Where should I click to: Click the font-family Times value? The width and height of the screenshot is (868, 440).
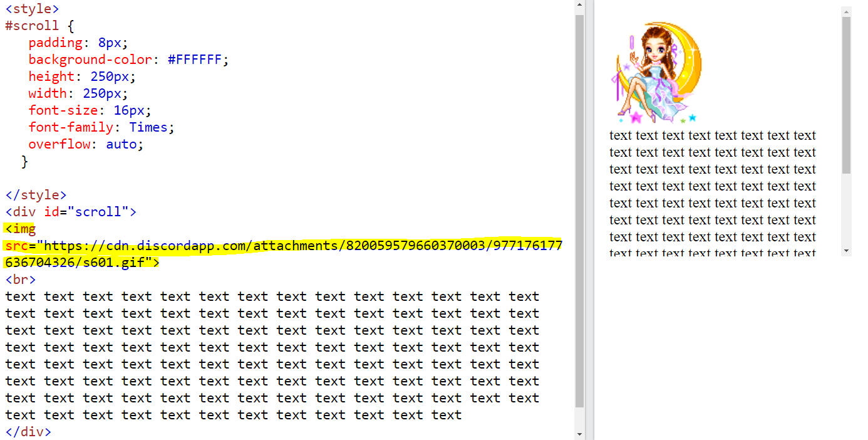click(148, 127)
